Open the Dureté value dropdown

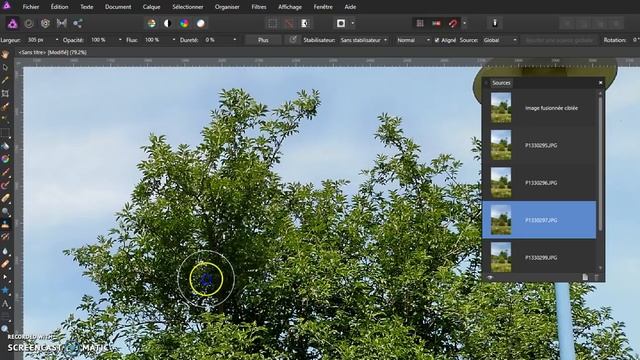235,40
